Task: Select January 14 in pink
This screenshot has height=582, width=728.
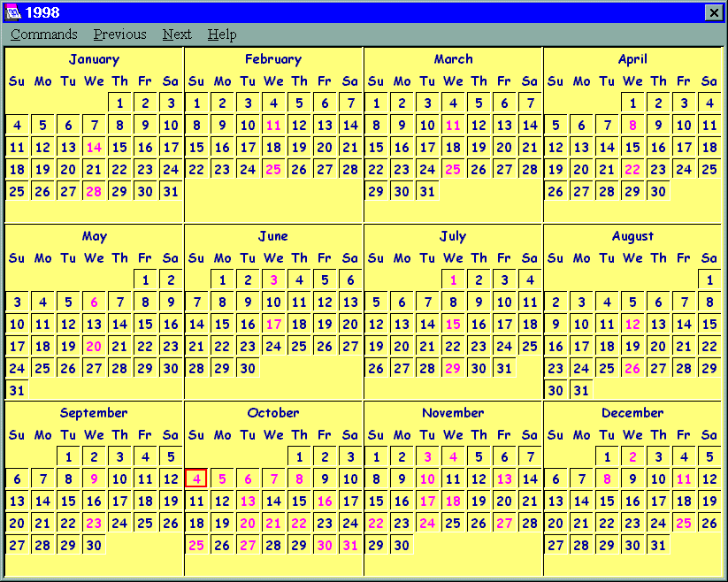Action: [94, 147]
